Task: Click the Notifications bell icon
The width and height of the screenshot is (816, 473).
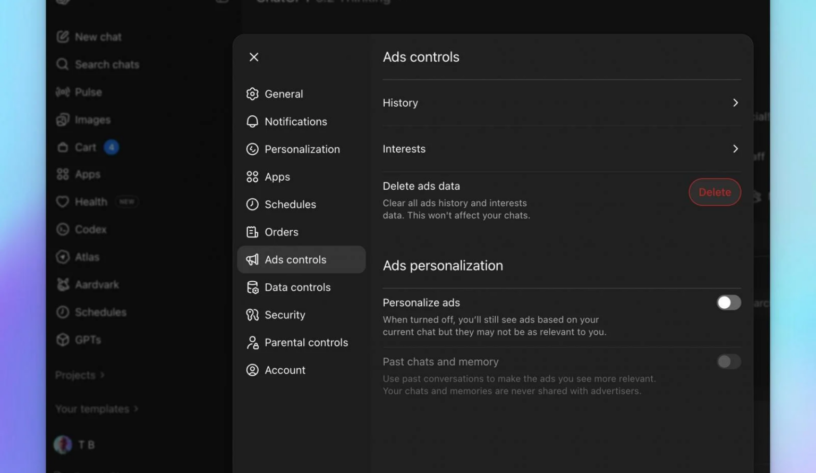Action: pos(252,122)
